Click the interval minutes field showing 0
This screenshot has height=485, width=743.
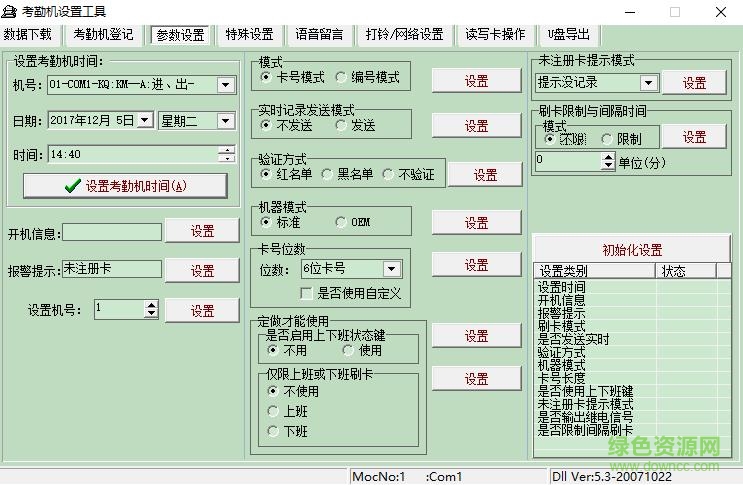click(569, 161)
